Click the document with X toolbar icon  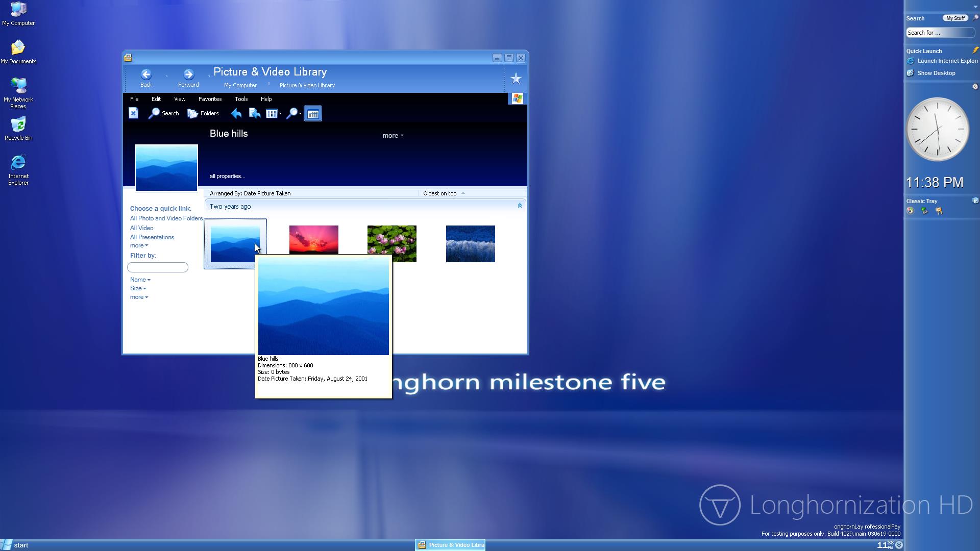click(x=133, y=113)
